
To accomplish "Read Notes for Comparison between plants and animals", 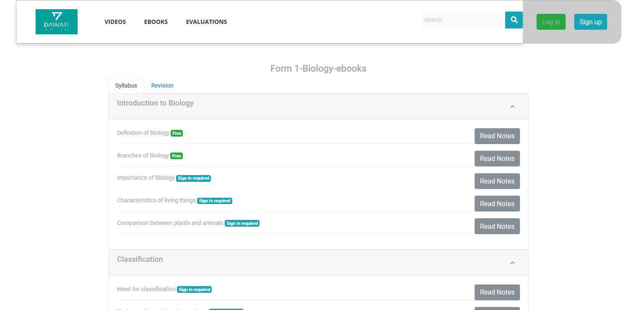I will point(497,227).
